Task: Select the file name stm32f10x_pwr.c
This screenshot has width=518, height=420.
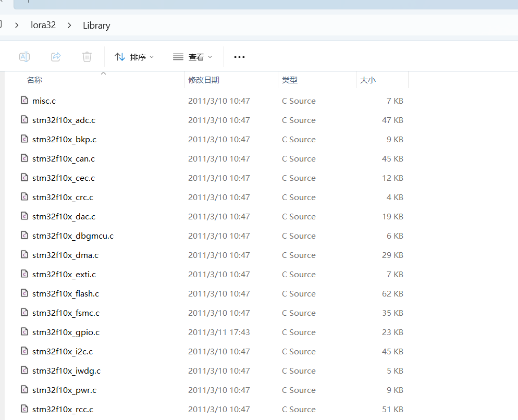Action: coord(65,390)
